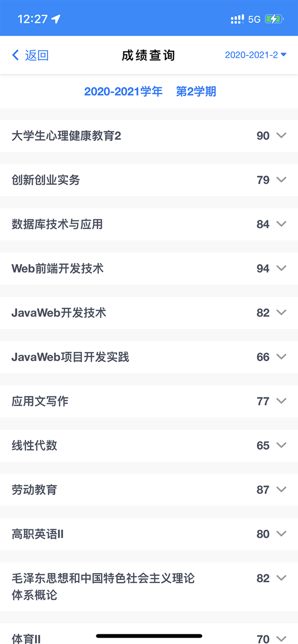298x644 pixels.
Task: Expand the 创新创业实务 grade chevron
Action: pyautogui.click(x=281, y=179)
